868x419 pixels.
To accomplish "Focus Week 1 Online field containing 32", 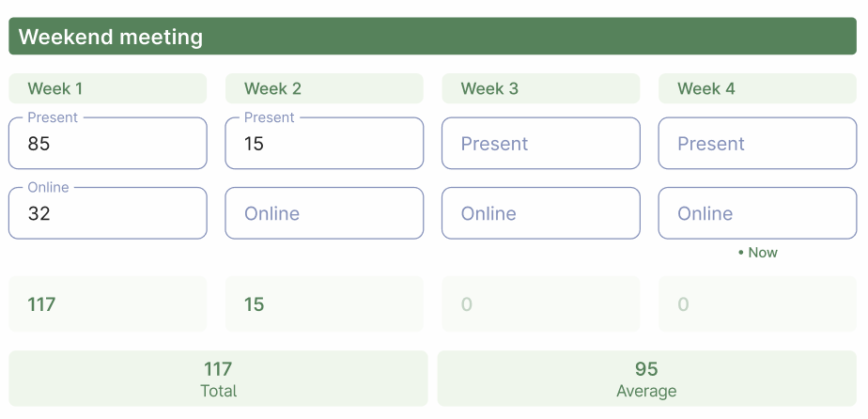I will [107, 213].
